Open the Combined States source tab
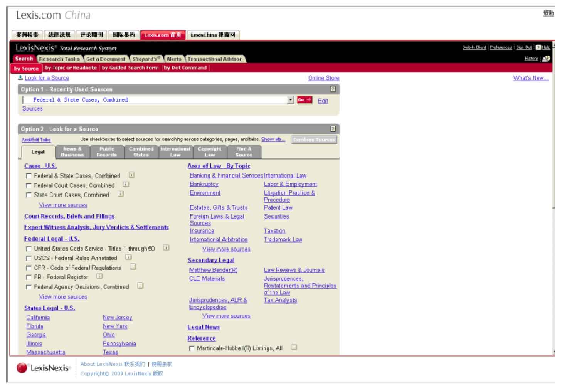The width and height of the screenshot is (562, 392). click(141, 152)
